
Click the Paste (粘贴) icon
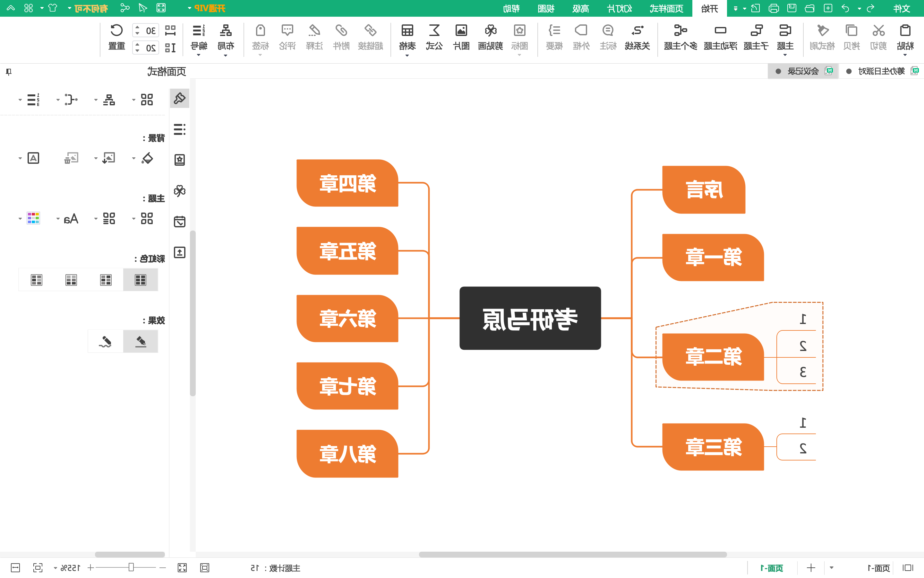pos(905,31)
